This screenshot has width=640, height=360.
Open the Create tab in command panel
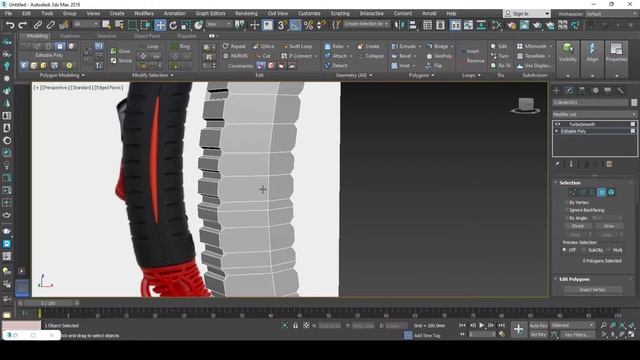pos(556,91)
